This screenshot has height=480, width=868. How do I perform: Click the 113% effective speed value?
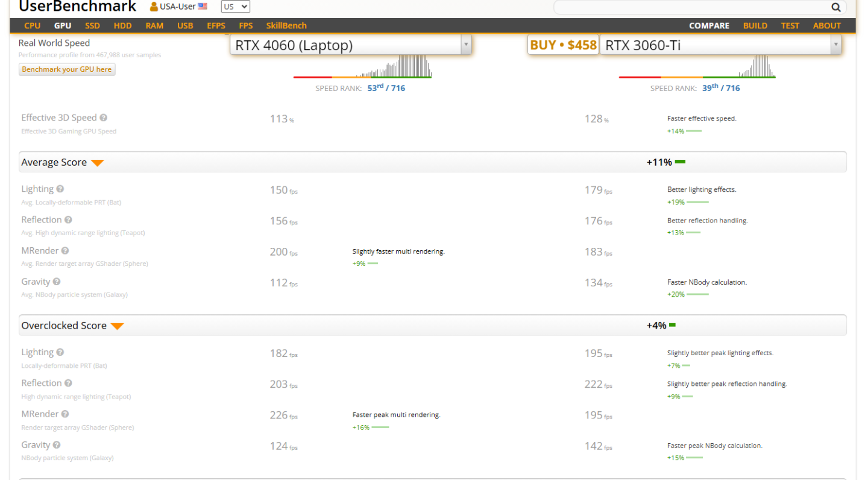click(281, 119)
